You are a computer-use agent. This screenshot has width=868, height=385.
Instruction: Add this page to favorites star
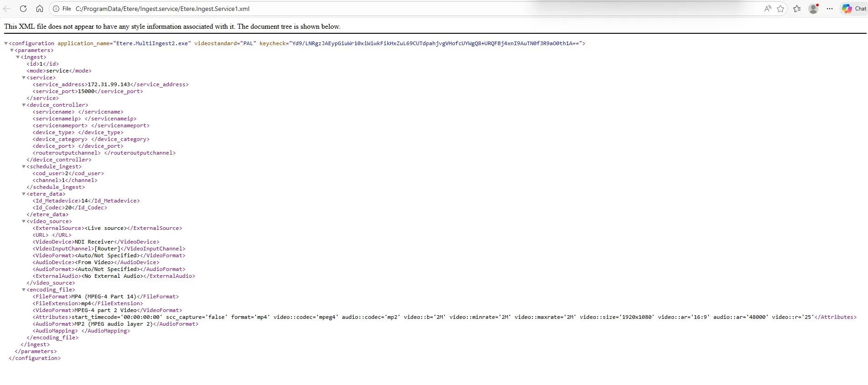point(780,9)
